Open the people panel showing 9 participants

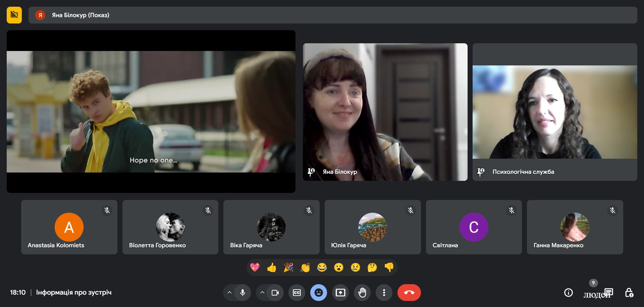click(594, 293)
